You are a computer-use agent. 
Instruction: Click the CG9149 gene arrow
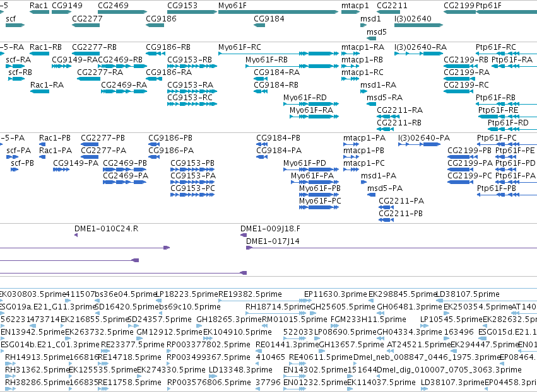coord(62,12)
